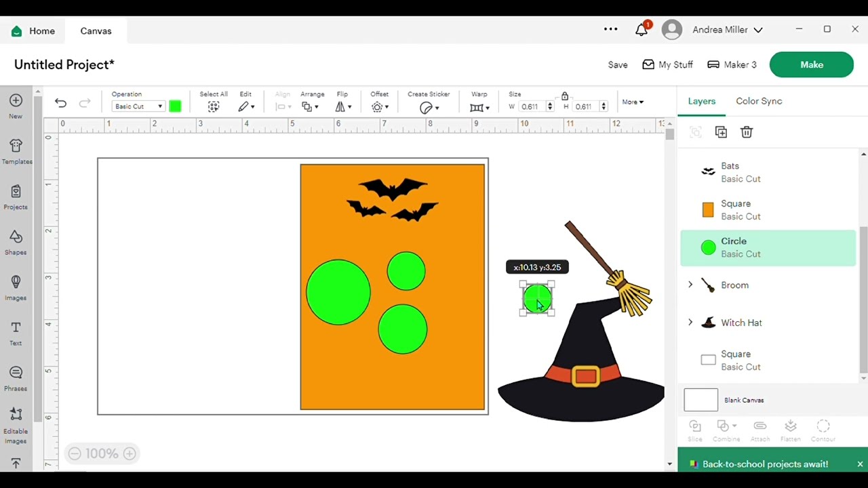Adjust the height stepper arrows
The image size is (868, 488).
point(603,106)
